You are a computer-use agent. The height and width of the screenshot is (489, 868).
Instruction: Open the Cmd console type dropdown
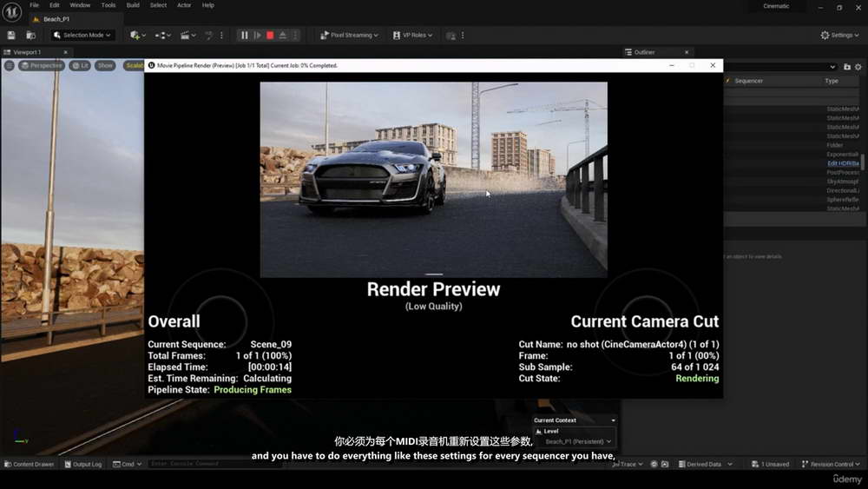pos(128,464)
